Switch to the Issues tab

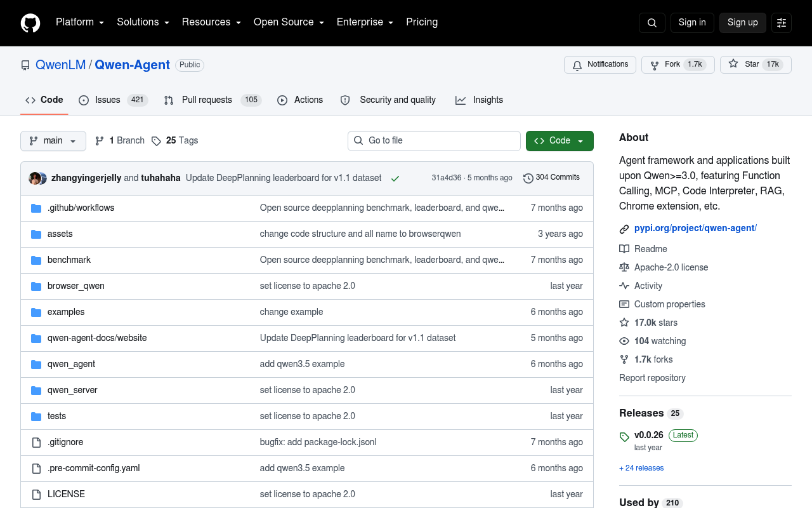(x=114, y=100)
